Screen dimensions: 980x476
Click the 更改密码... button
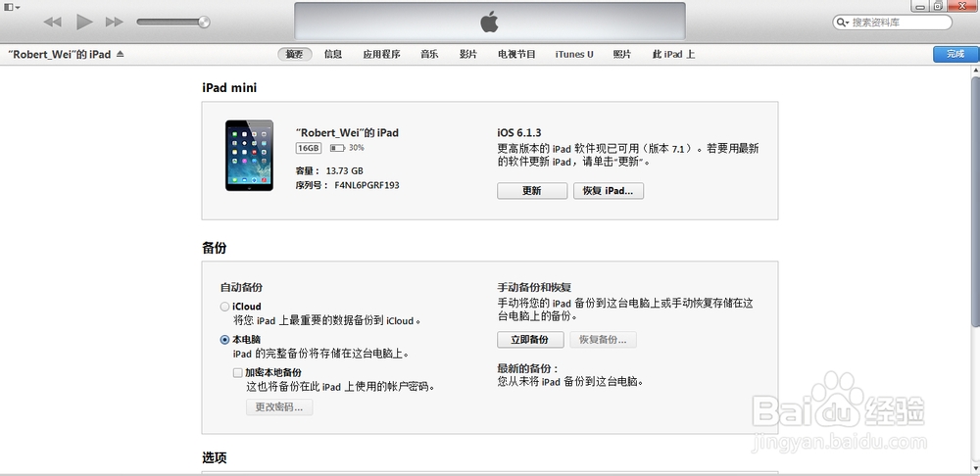[278, 407]
